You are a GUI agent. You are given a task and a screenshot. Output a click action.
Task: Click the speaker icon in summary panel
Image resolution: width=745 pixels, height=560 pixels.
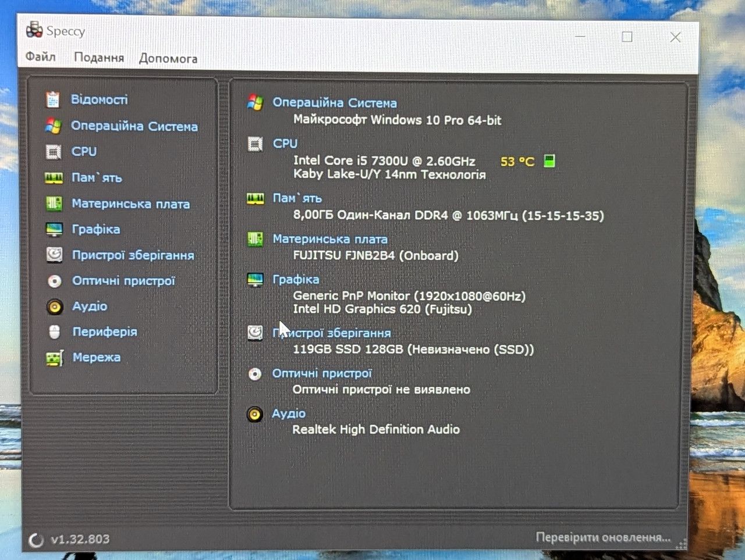254,414
